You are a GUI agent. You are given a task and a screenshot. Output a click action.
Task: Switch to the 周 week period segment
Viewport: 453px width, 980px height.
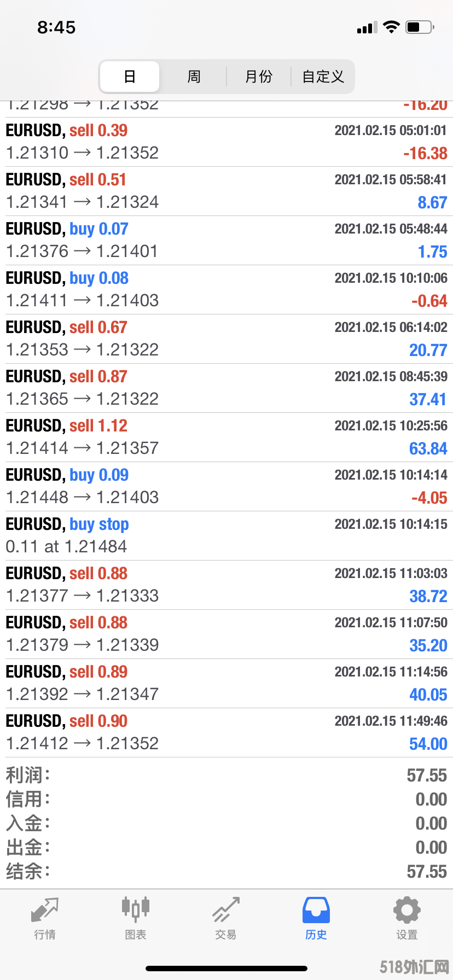pyautogui.click(x=194, y=77)
